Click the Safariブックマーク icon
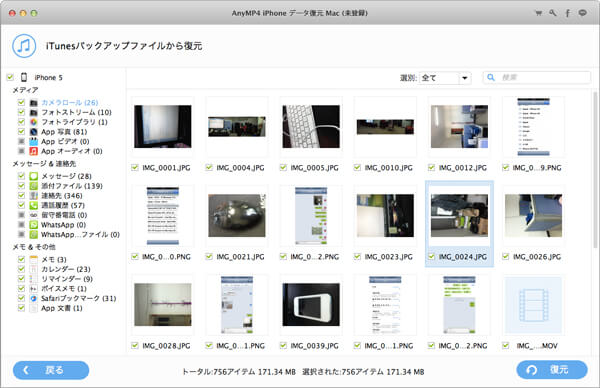 [x=34, y=298]
